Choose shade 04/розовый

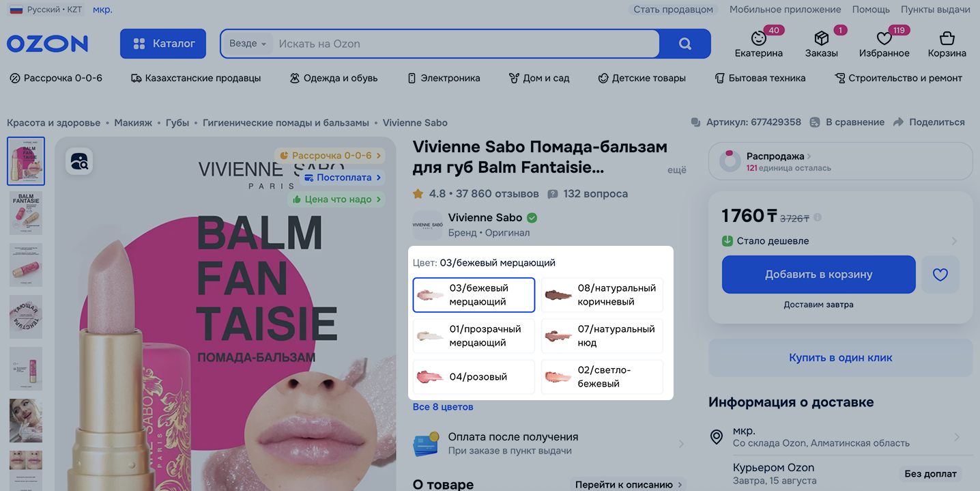point(474,377)
